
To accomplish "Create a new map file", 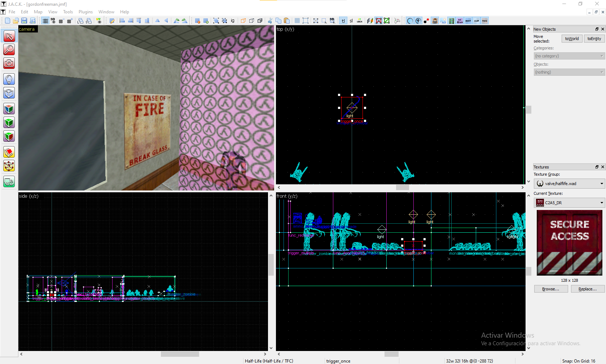I will coord(7,21).
